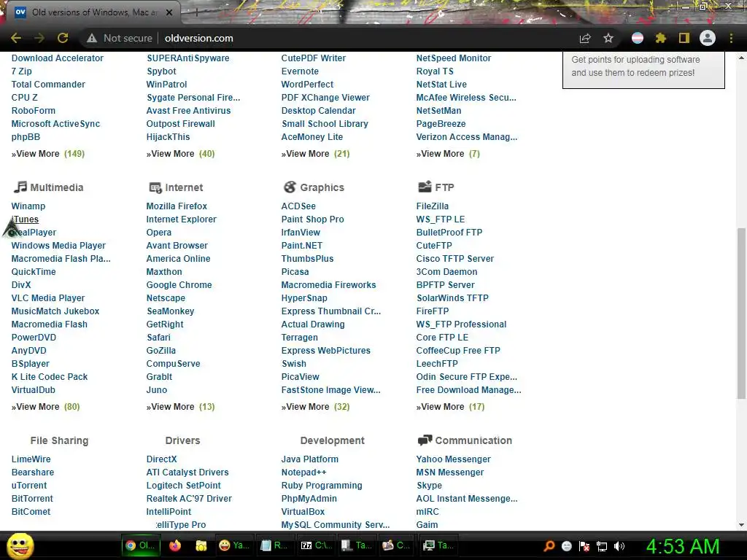Open the DirectX link
This screenshot has width=747, height=560.
tap(161, 459)
